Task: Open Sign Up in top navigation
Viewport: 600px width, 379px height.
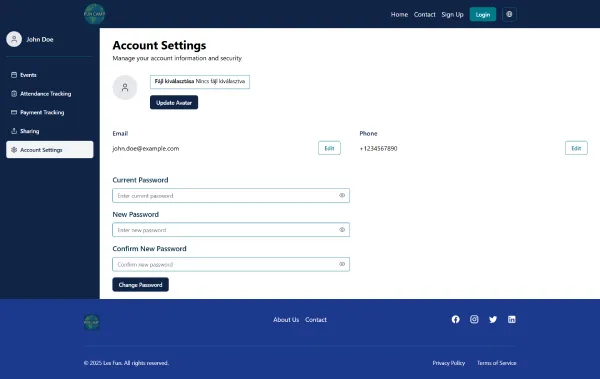Action: (452, 15)
